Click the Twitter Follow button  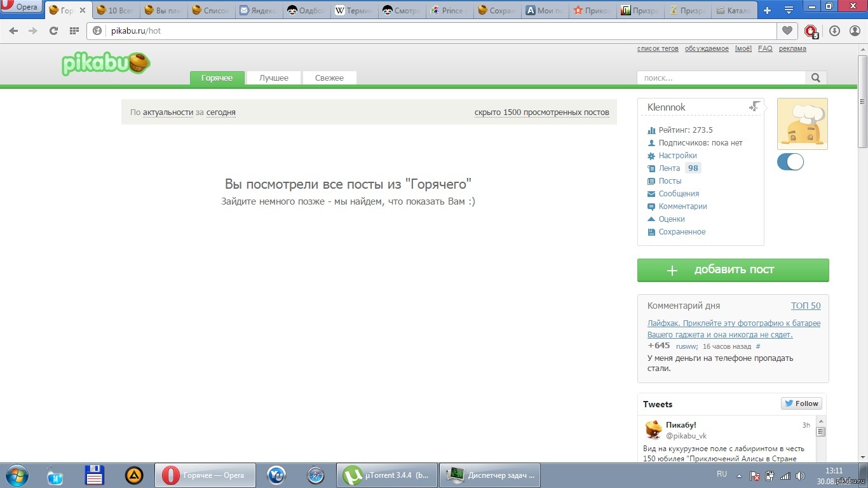(x=801, y=403)
